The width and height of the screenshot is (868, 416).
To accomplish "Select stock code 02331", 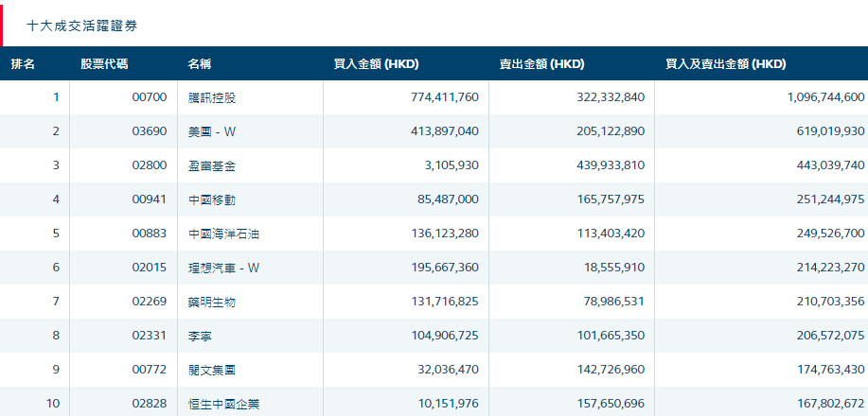I will [150, 336].
